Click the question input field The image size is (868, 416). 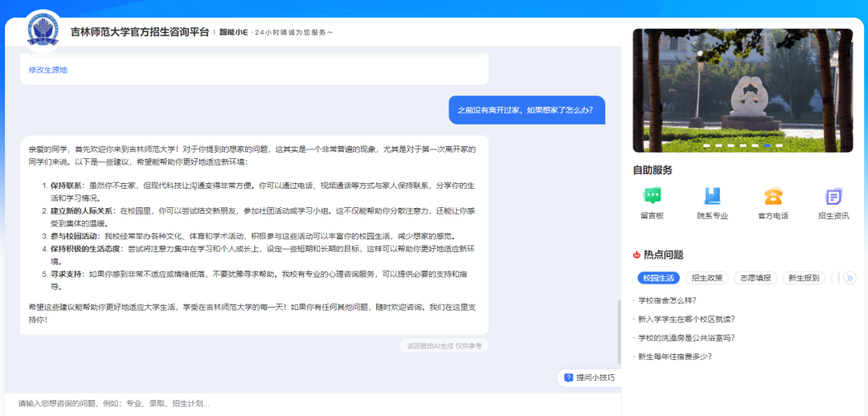click(x=313, y=404)
